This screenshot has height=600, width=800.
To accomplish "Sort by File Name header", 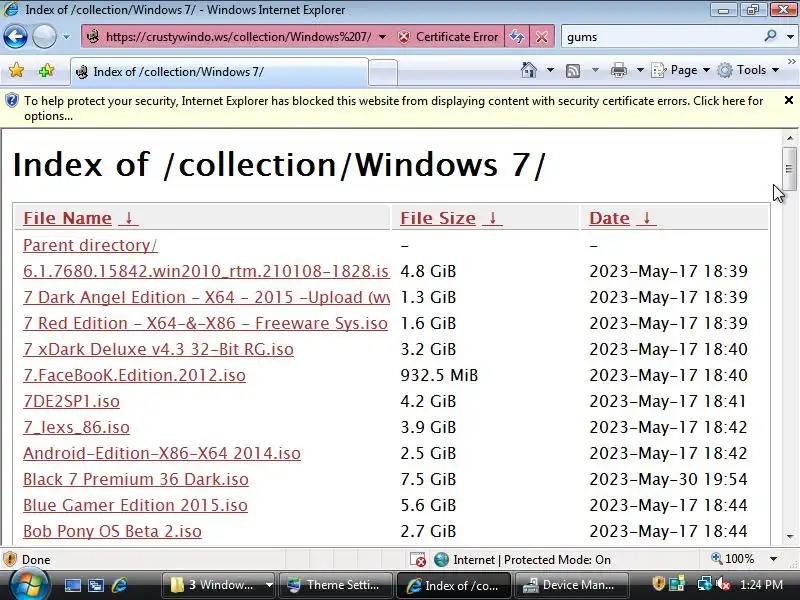I will (67, 218).
